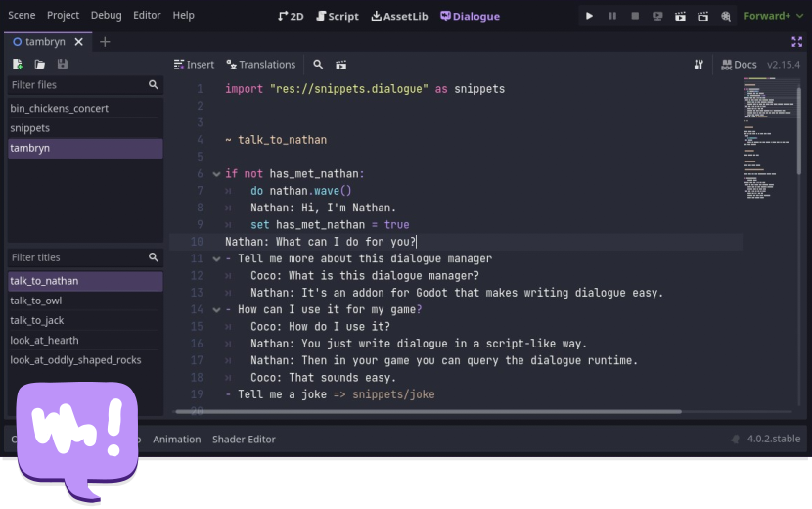Open the Debug menu
The height and width of the screenshot is (509, 812).
[107, 15]
